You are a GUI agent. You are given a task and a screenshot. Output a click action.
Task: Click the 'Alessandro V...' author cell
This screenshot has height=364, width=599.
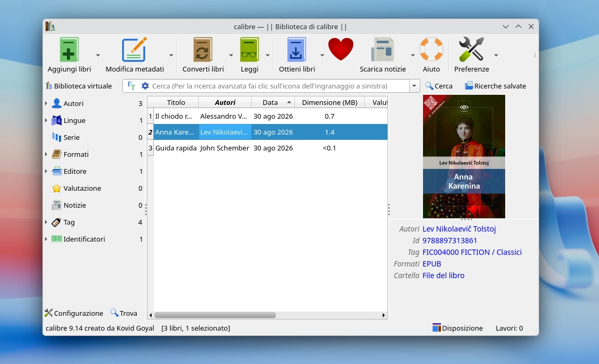coord(225,116)
